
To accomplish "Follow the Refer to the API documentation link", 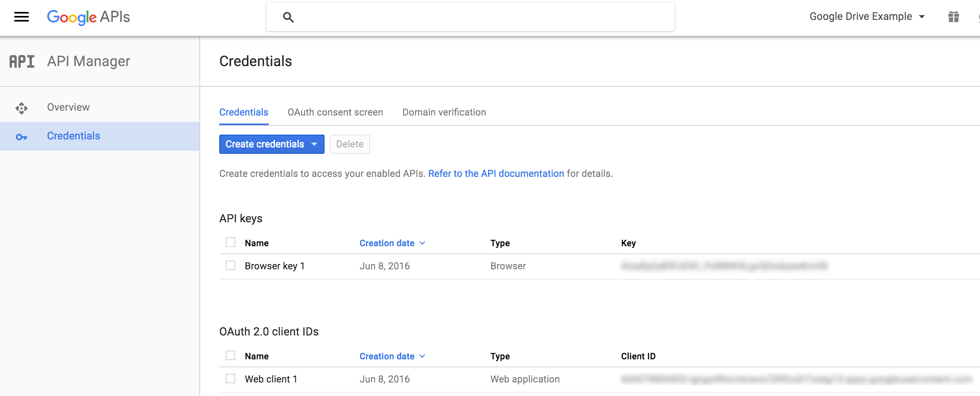I will point(496,174).
